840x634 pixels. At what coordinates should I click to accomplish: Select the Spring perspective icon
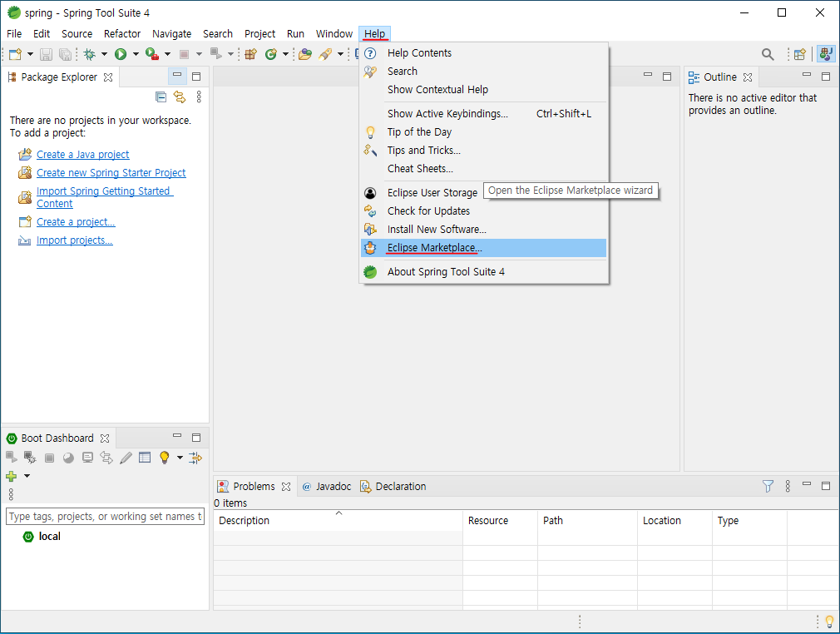click(x=826, y=54)
